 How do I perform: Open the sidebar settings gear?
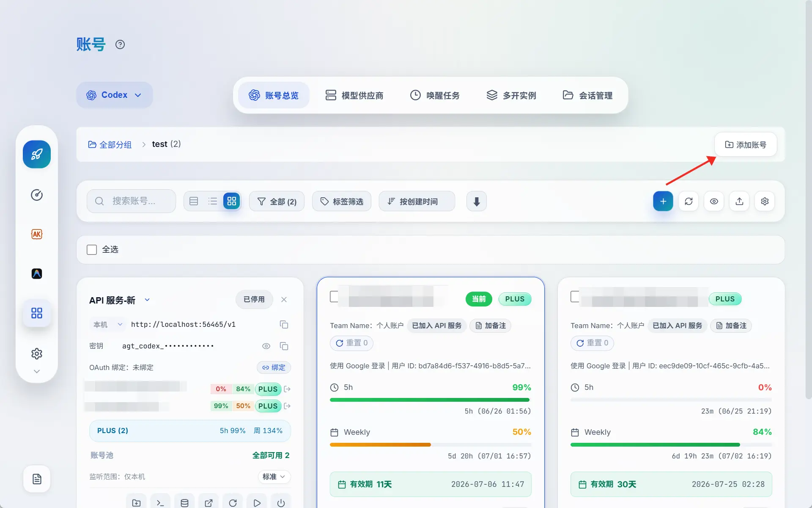click(x=37, y=353)
